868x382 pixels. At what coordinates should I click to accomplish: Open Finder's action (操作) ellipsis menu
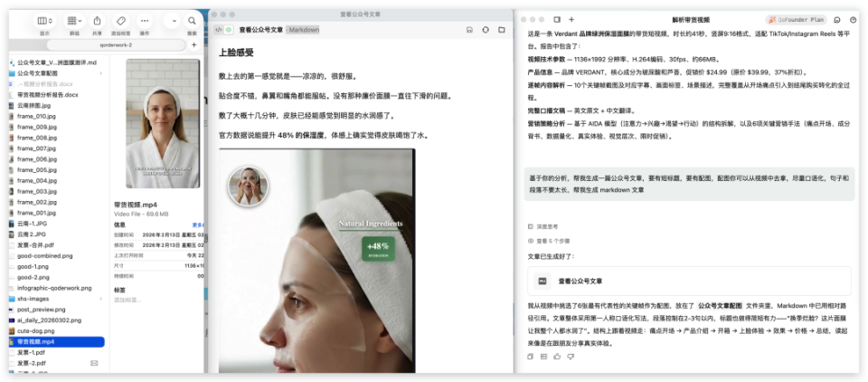point(145,21)
